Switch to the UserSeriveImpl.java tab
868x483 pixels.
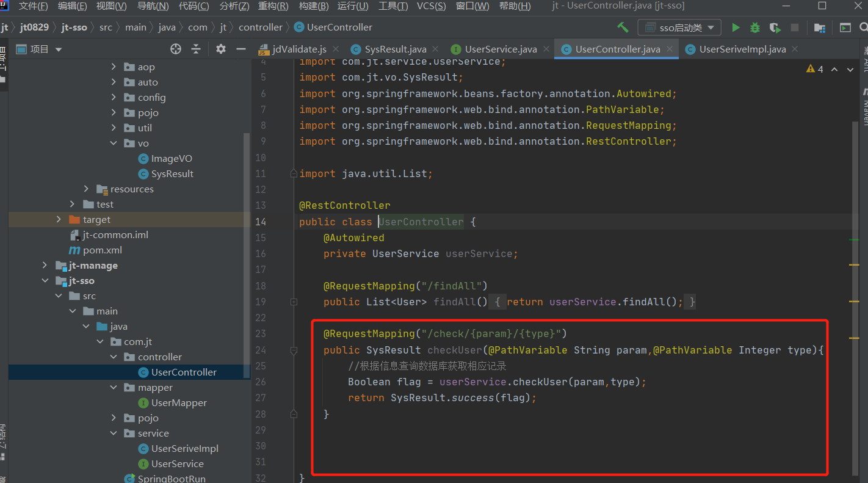click(742, 49)
